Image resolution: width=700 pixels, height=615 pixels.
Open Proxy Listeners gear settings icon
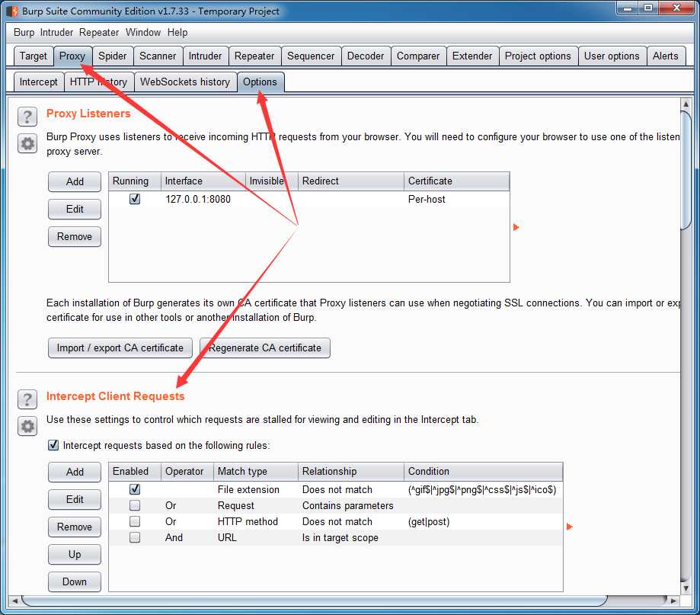point(27,144)
